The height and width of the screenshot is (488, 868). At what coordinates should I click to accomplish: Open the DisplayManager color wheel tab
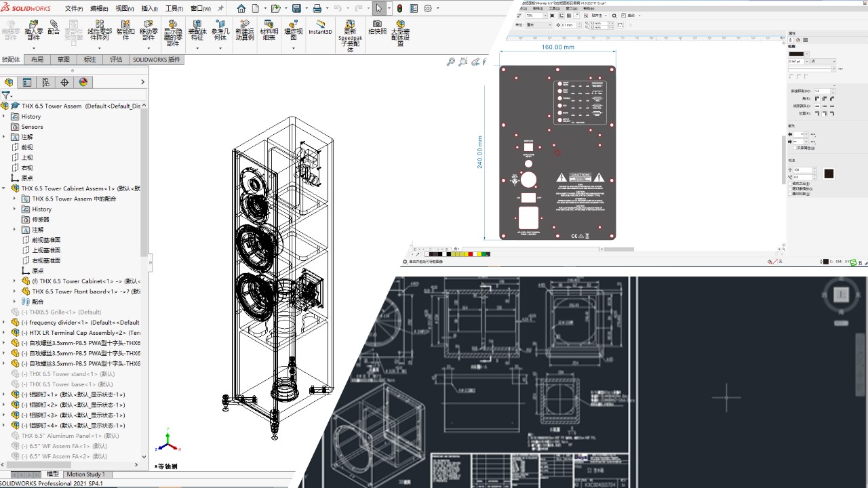point(83,82)
